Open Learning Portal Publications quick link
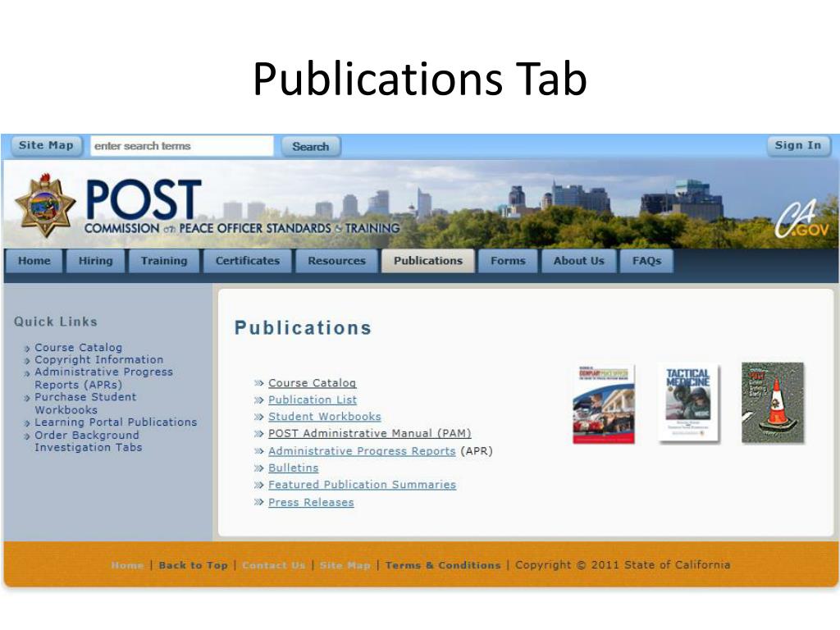 [116, 422]
